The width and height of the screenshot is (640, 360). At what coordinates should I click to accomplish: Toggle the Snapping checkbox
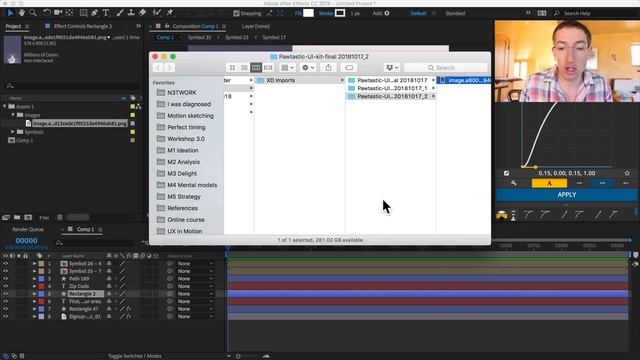coord(236,13)
